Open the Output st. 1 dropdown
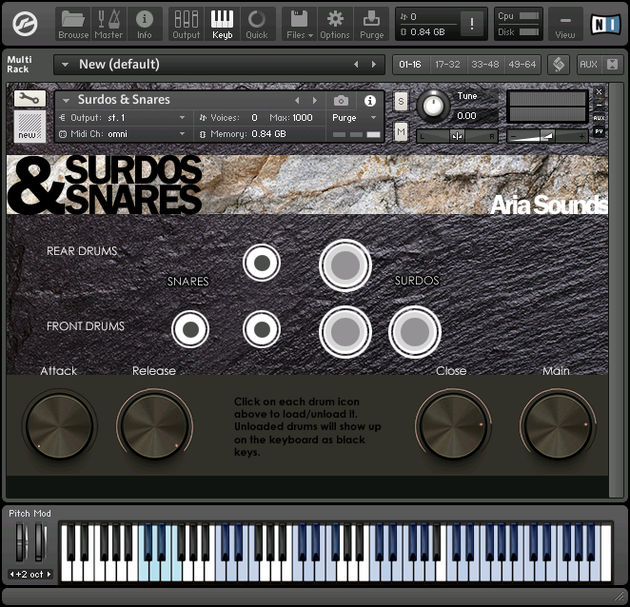This screenshot has width=630, height=607. 124,118
